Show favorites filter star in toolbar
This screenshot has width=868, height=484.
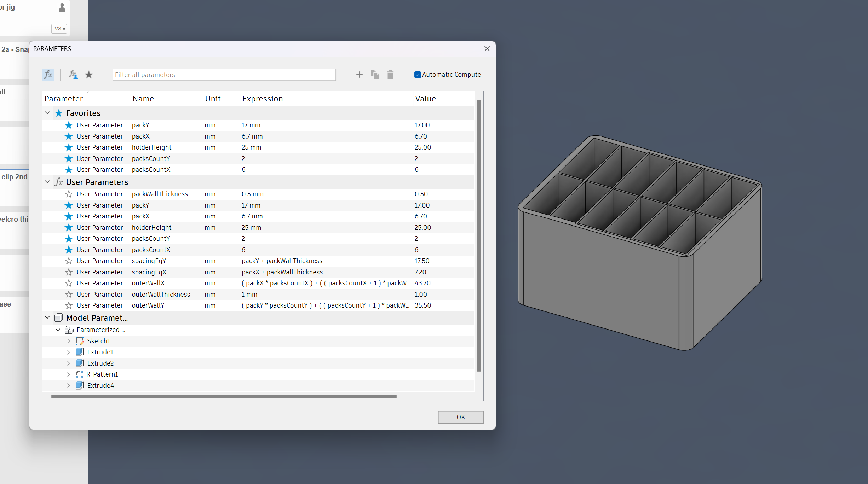(89, 75)
